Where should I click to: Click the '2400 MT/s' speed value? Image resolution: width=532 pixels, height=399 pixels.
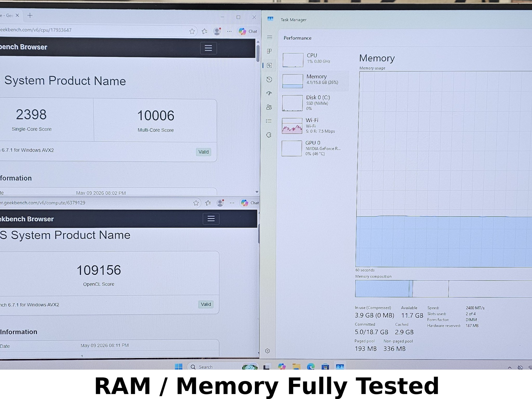(x=475, y=308)
